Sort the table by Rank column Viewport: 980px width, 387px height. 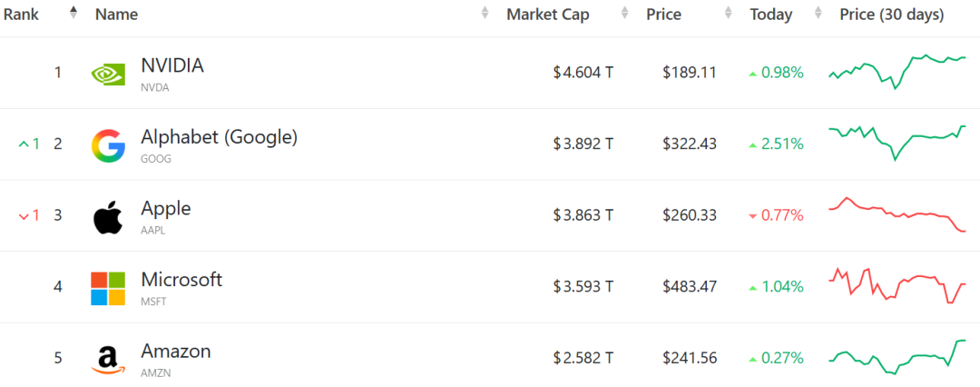(x=73, y=14)
